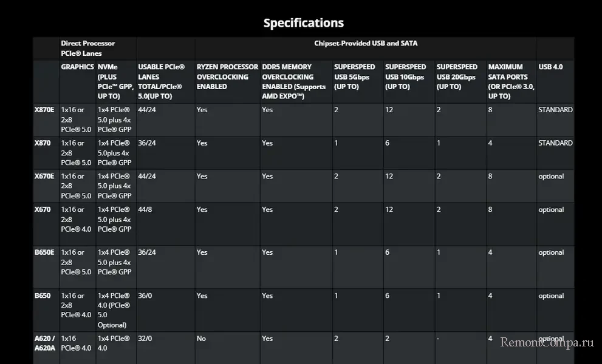Screen dimensions: 602x364
Task: Select the 44/8 usable lanes cell
Action: (145, 210)
